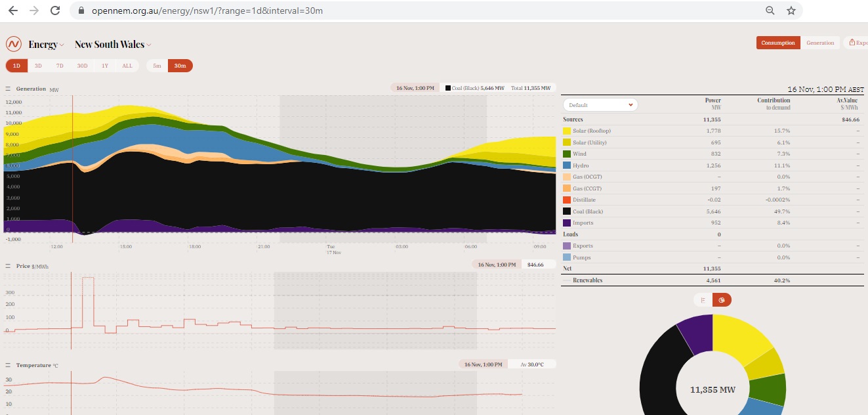This screenshot has height=415, width=868.
Task: Toggle Exports visibility swatch
Action: (x=567, y=246)
